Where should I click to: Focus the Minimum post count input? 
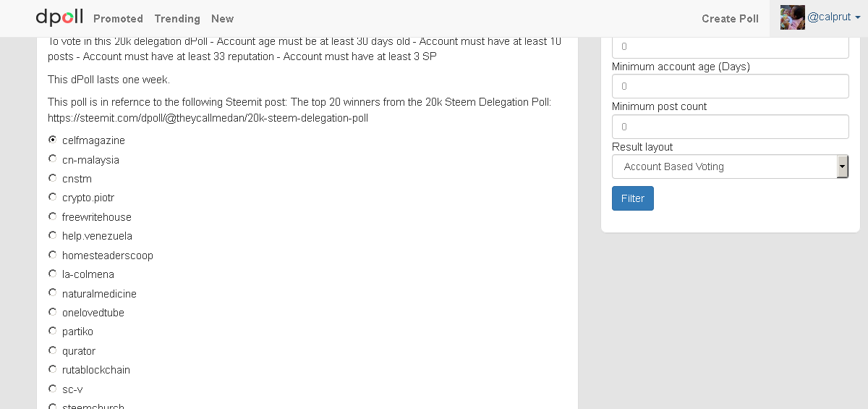coord(730,127)
